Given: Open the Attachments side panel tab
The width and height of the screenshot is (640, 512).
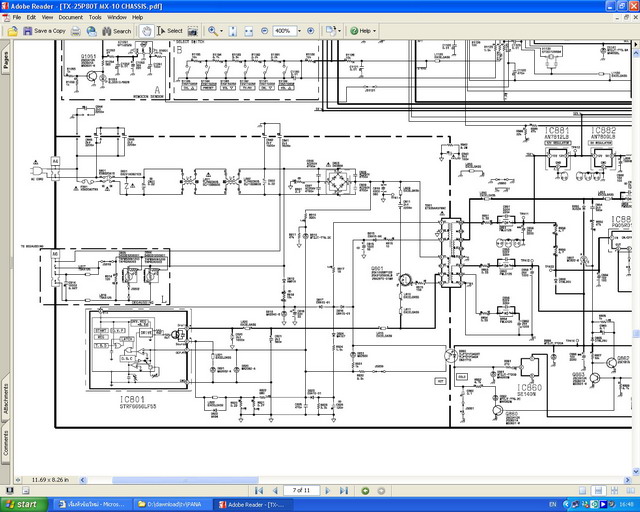Looking at the screenshot, I should pyautogui.click(x=6, y=398).
